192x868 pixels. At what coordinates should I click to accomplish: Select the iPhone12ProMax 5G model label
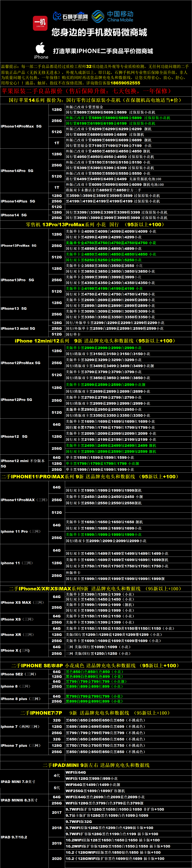point(21,363)
